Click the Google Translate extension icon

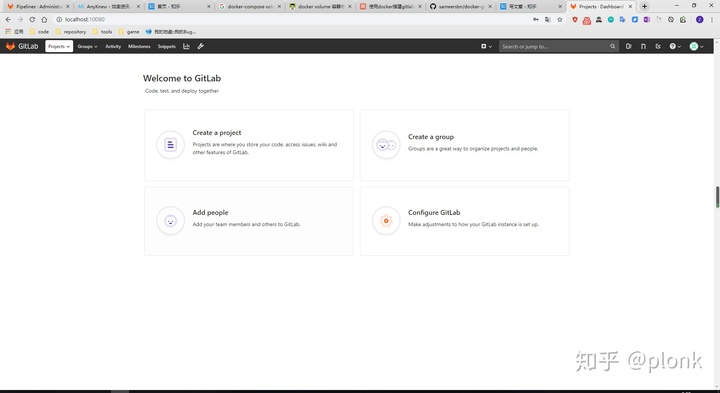[x=623, y=19]
